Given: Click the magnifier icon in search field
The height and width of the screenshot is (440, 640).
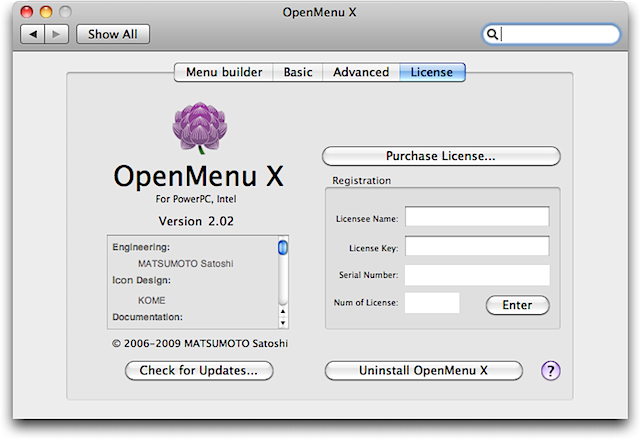Looking at the screenshot, I should [492, 34].
